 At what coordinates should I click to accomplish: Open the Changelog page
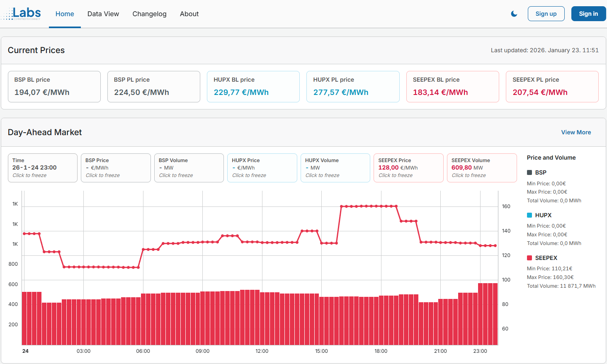point(149,14)
